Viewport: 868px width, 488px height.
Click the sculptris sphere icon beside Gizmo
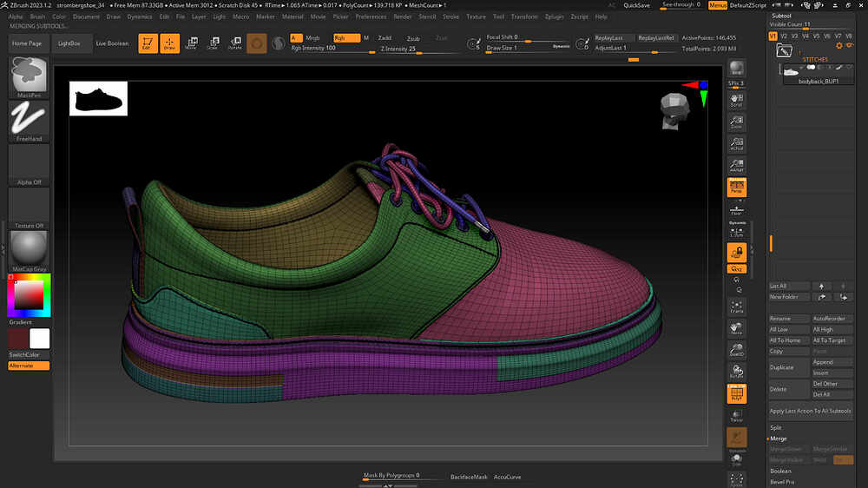click(279, 43)
